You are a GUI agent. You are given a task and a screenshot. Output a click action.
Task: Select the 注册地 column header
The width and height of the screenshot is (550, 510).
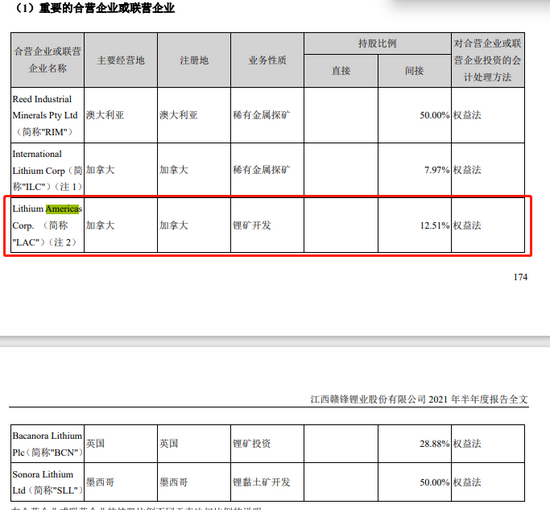tap(194, 60)
